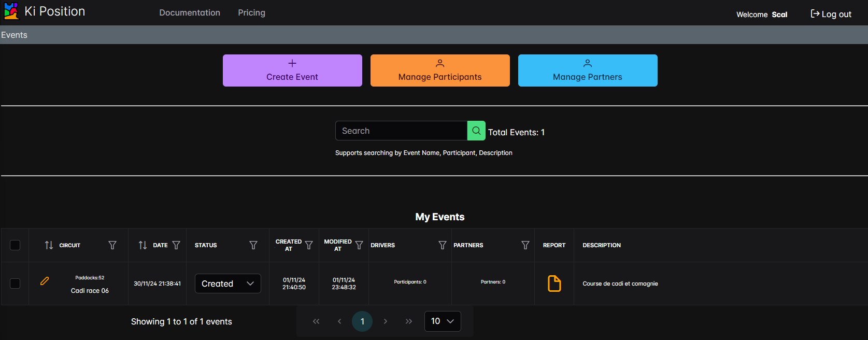
Task: Click the log out arrow icon
Action: [815, 14]
